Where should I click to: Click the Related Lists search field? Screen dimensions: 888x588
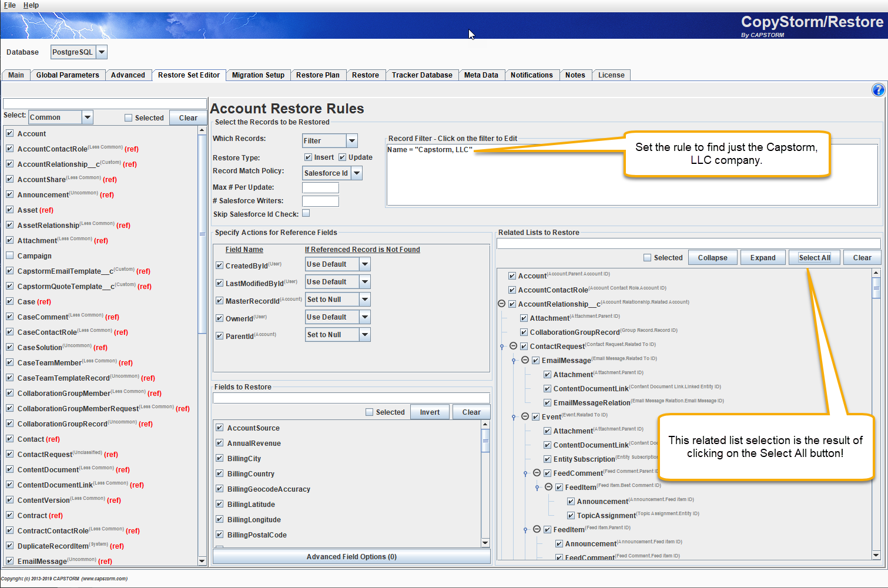click(689, 243)
